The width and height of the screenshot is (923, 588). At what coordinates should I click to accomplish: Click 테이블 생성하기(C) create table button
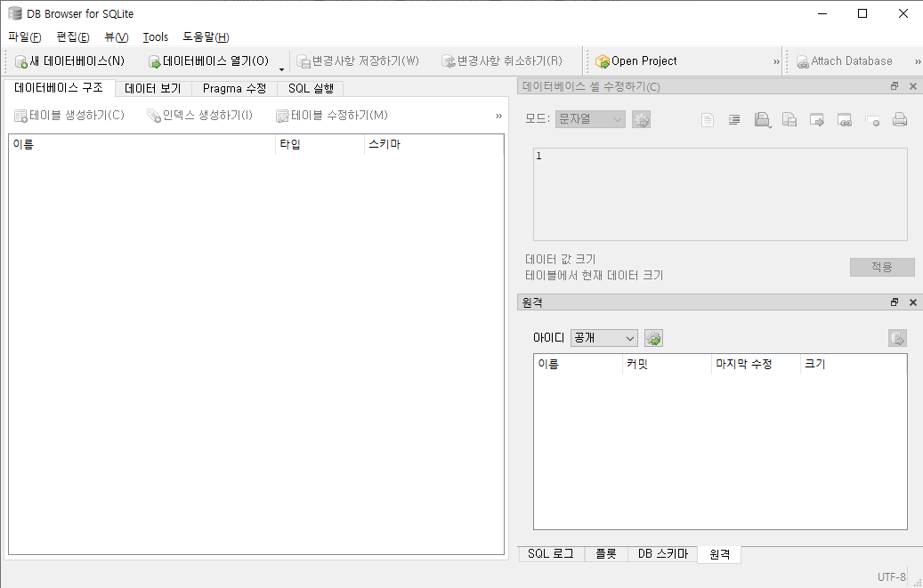(x=69, y=116)
